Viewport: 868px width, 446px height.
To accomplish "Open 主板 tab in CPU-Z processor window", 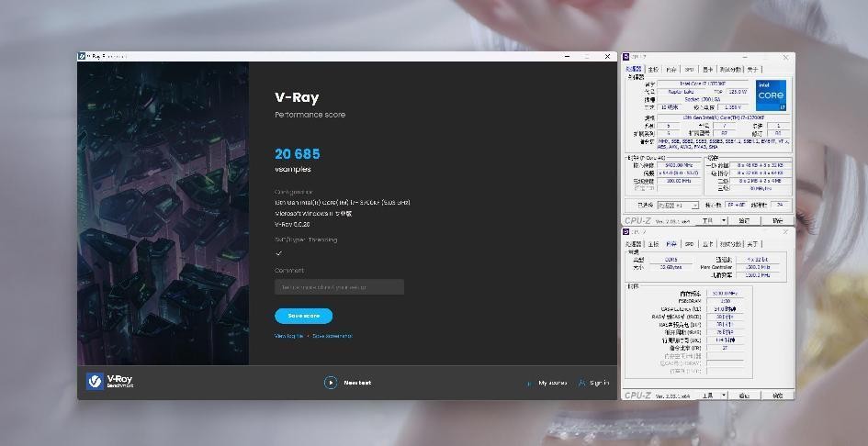I will [653, 69].
